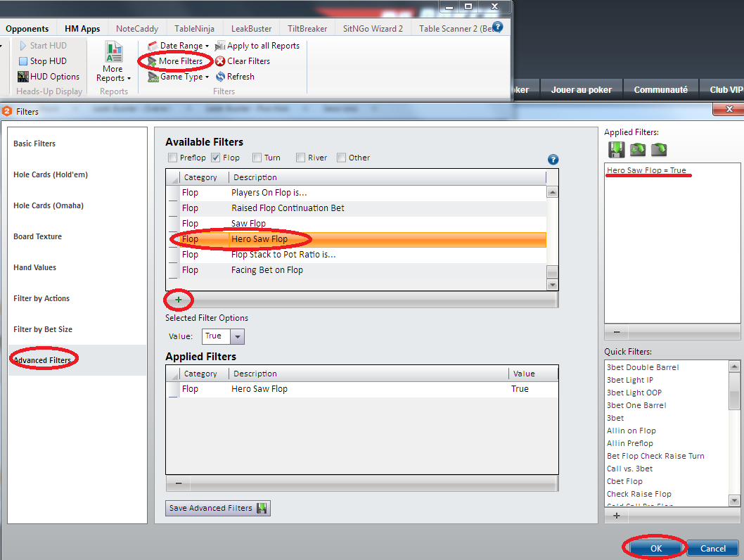This screenshot has height=560, width=744.
Task: Open HUD Options
Action: [49, 77]
